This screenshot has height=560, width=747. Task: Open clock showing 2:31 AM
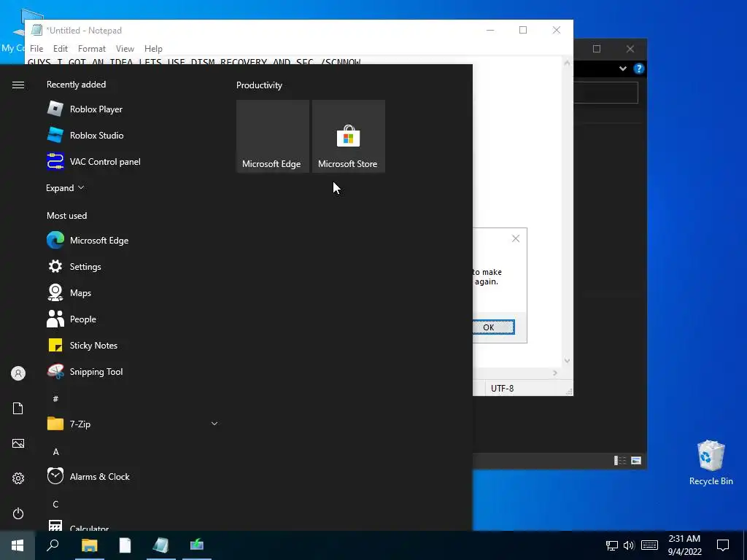(684, 545)
